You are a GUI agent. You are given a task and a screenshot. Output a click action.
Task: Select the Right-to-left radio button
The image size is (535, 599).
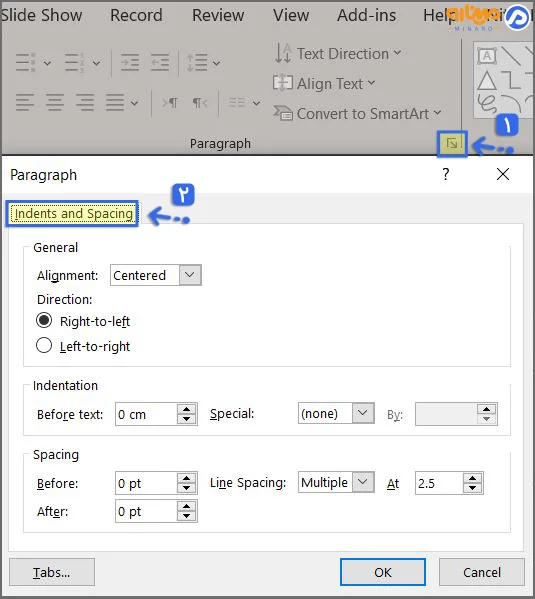tap(44, 321)
